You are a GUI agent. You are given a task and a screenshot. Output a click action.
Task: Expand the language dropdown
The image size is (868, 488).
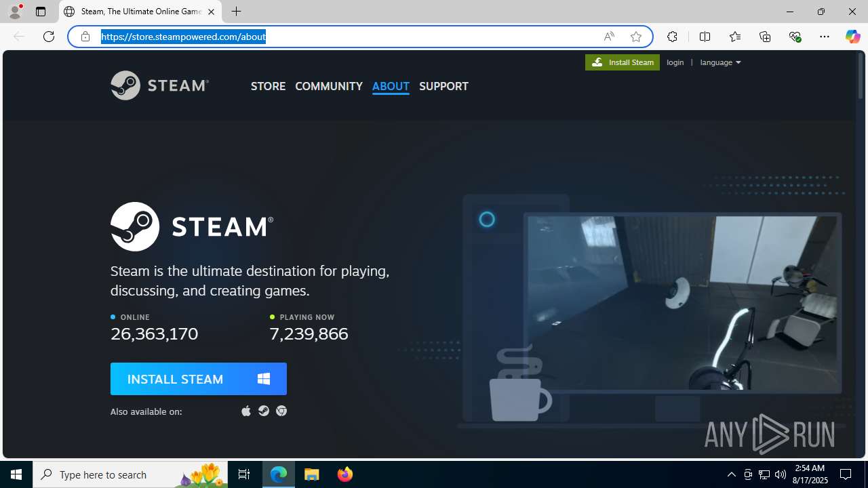click(720, 62)
